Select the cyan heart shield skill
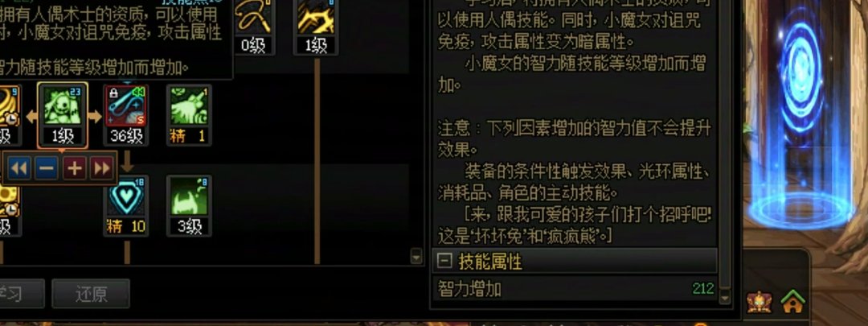The image size is (868, 326). pyautogui.click(x=126, y=196)
